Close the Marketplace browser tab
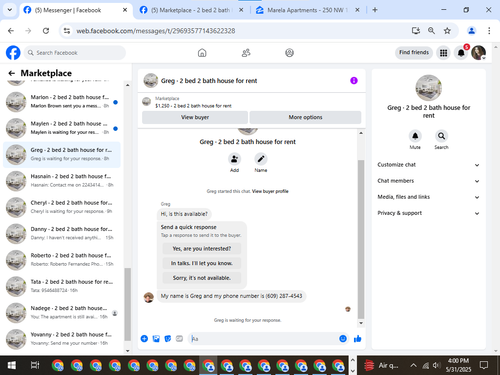 (x=241, y=10)
